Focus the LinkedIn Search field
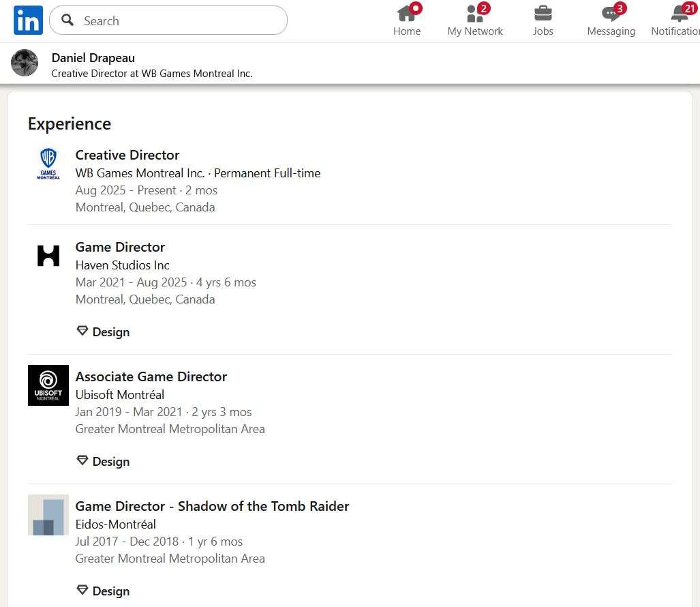The width and height of the screenshot is (700, 607). pyautogui.click(x=168, y=20)
